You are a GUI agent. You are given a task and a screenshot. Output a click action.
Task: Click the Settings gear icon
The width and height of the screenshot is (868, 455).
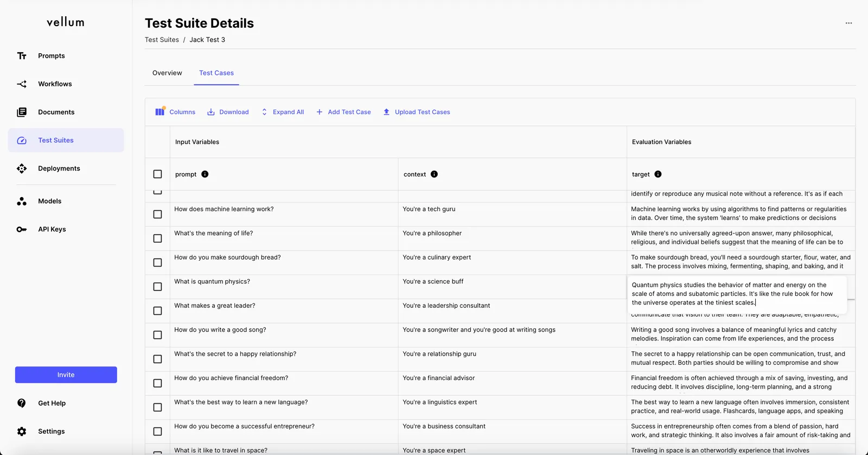[x=22, y=432]
